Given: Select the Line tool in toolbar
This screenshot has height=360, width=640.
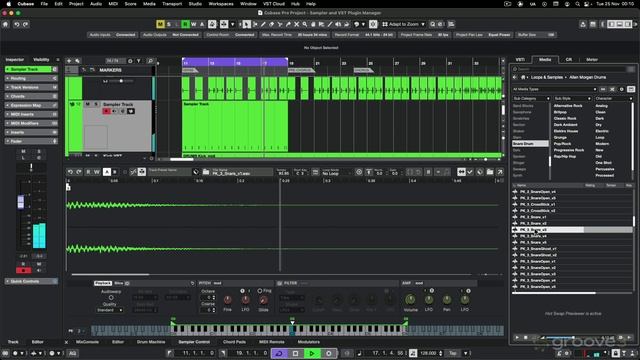Looking at the screenshot, I should pyautogui.click(x=330, y=24).
